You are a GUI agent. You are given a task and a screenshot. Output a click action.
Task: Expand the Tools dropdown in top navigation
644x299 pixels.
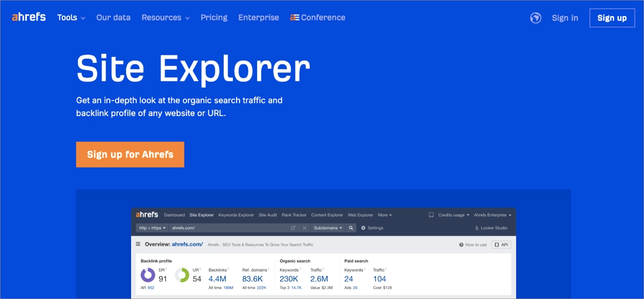71,18
